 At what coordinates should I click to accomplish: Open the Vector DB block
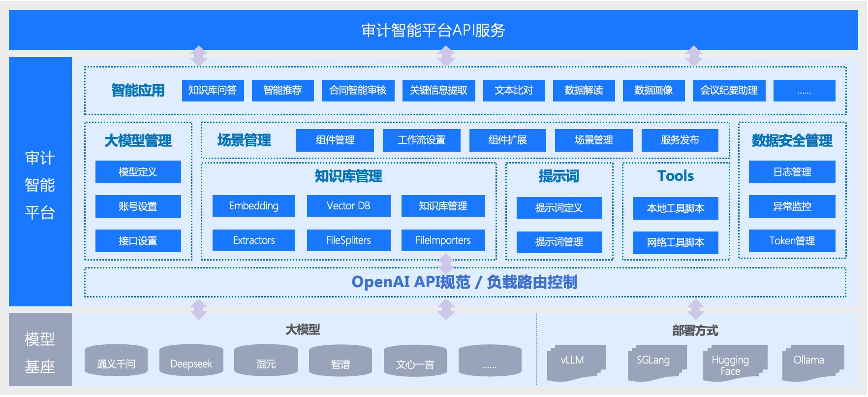[x=348, y=206]
